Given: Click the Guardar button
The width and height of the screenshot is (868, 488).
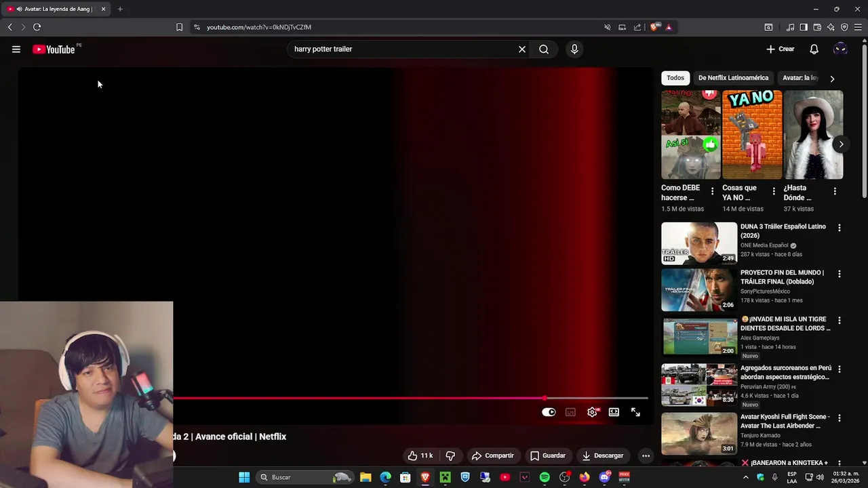Looking at the screenshot, I should (548, 455).
